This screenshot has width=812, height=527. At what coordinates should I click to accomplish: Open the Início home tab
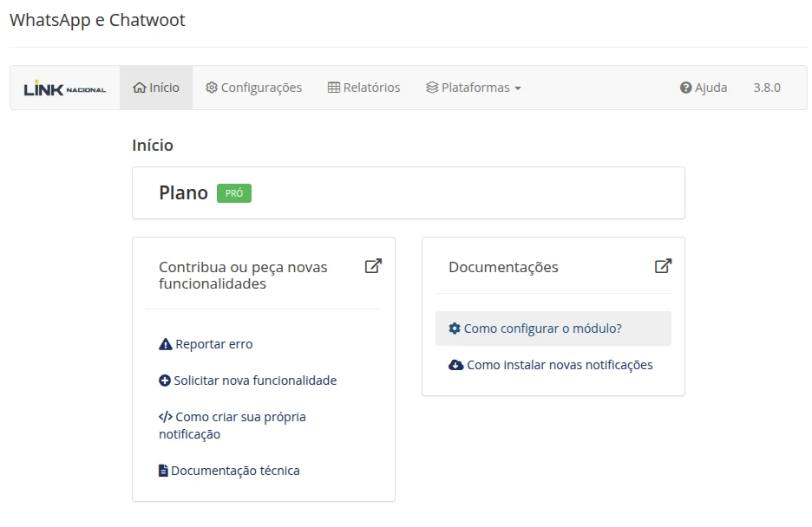tap(156, 88)
